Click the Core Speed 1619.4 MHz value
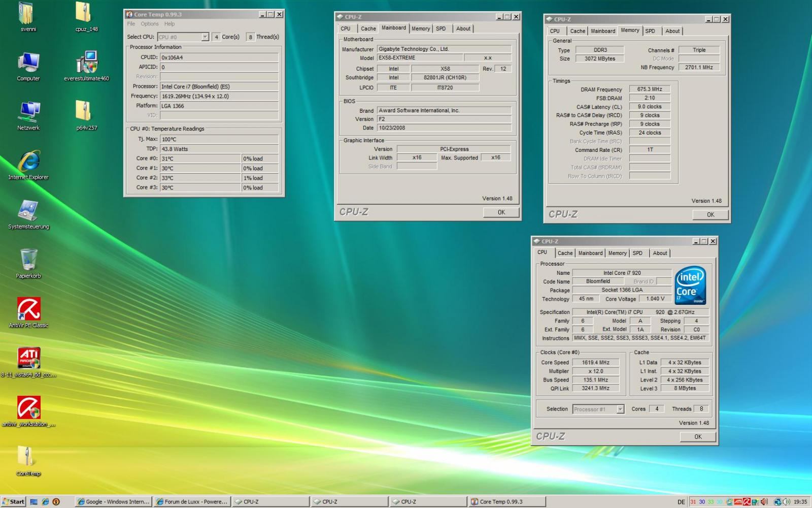 tap(596, 363)
